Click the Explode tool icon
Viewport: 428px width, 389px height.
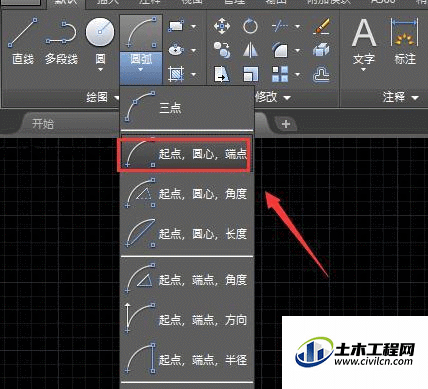tap(321, 50)
